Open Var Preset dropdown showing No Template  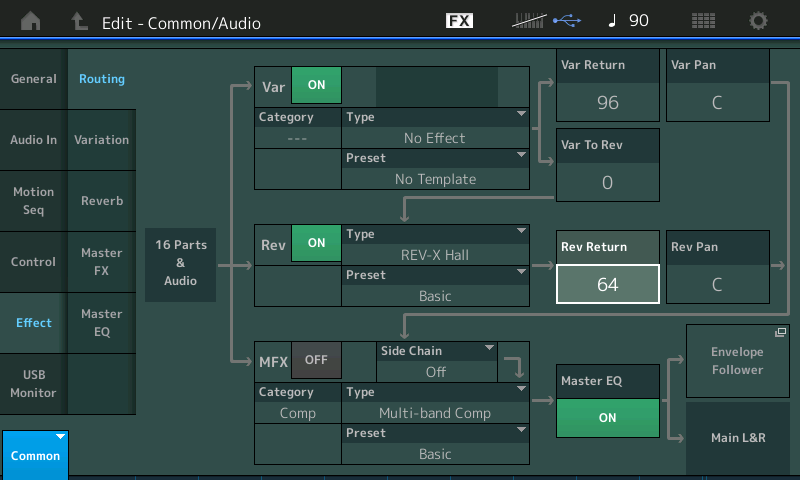coord(435,169)
